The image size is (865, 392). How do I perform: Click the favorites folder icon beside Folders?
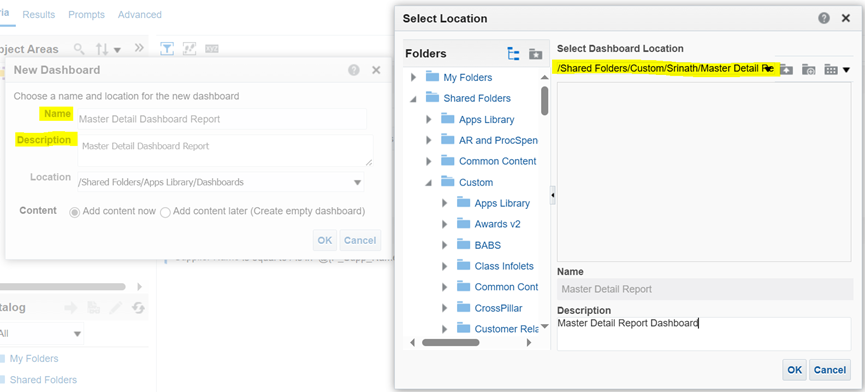coord(535,53)
